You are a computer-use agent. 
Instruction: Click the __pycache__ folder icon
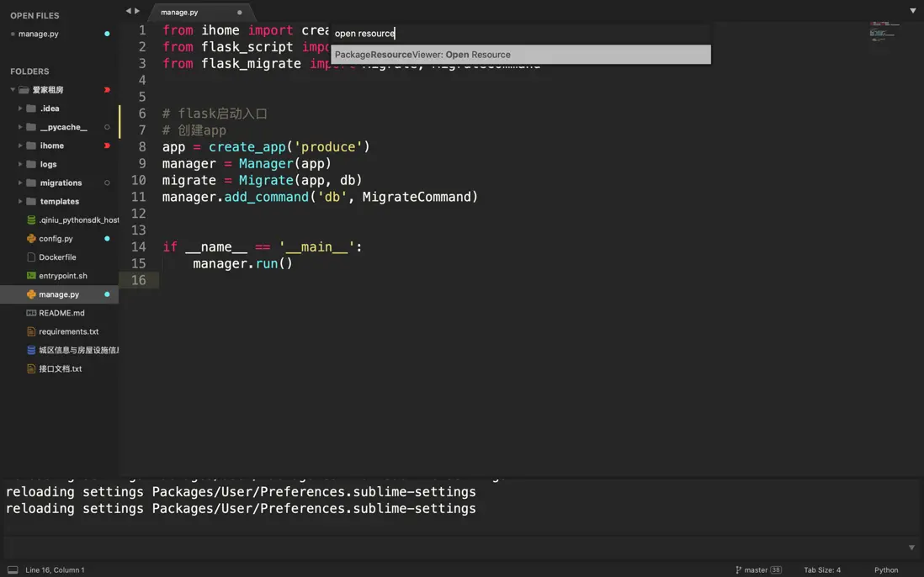tap(31, 126)
